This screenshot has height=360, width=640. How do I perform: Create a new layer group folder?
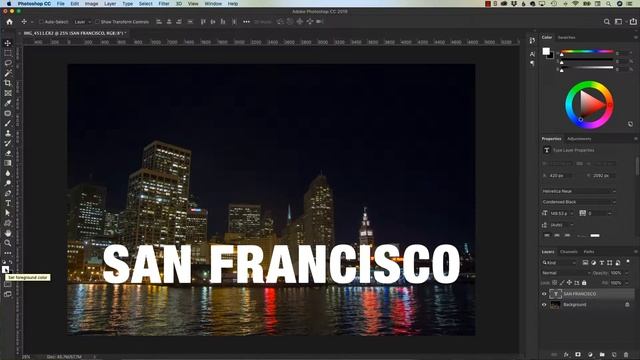click(602, 354)
